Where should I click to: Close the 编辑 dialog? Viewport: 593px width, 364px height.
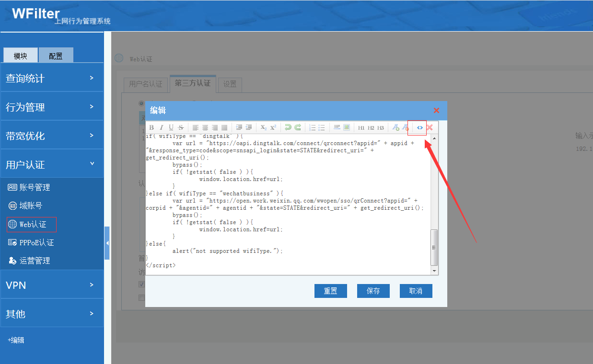tap(436, 110)
